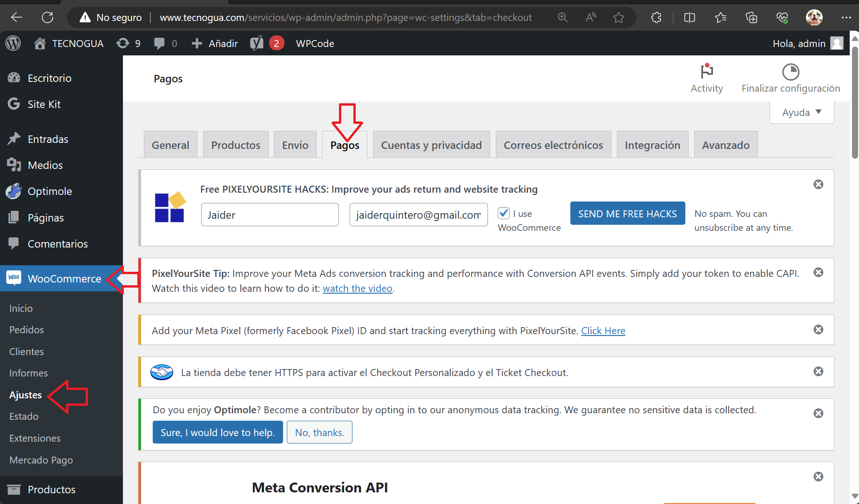Open the zoom magnifier in address bar
Screen dimensions: 859x504
click(562, 18)
